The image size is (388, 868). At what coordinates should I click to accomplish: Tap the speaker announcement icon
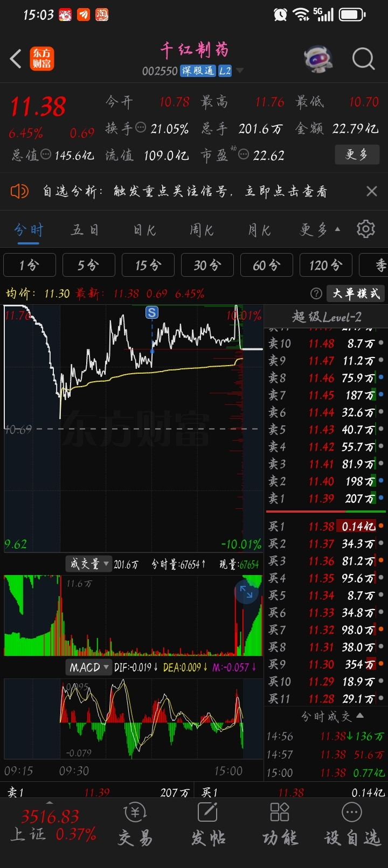(x=19, y=191)
